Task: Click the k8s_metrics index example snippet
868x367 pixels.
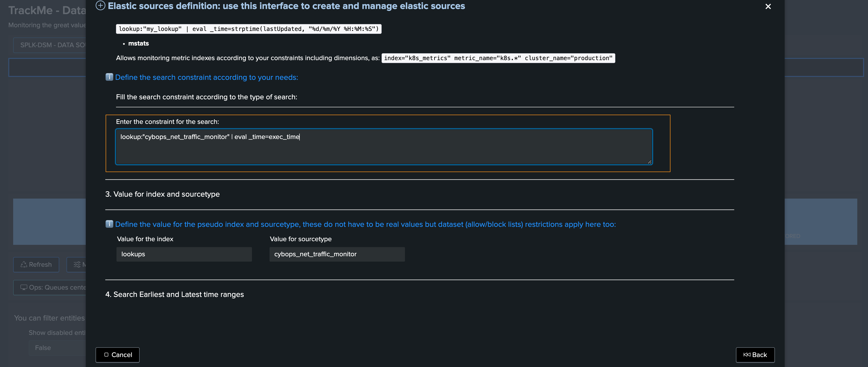Action: point(498,58)
